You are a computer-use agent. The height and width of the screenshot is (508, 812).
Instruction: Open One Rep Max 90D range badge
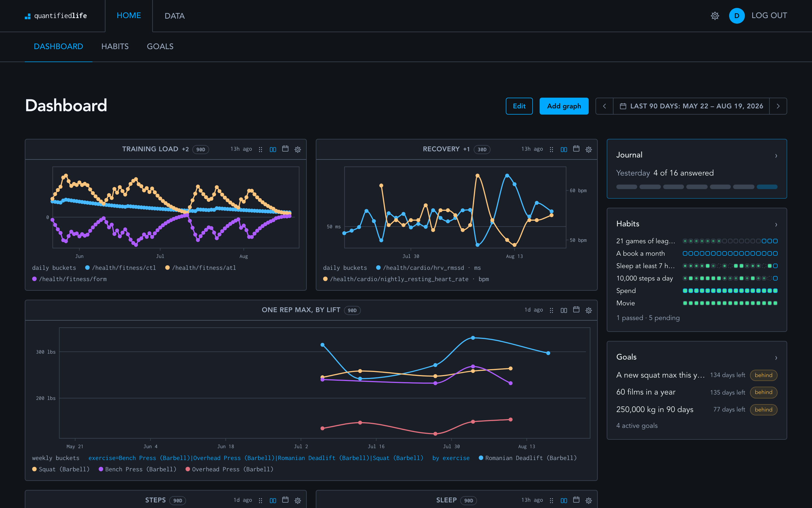(352, 310)
